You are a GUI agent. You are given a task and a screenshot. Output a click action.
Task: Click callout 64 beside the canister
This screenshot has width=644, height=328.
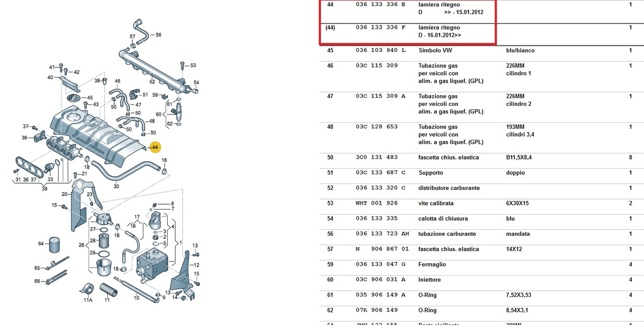41,244
